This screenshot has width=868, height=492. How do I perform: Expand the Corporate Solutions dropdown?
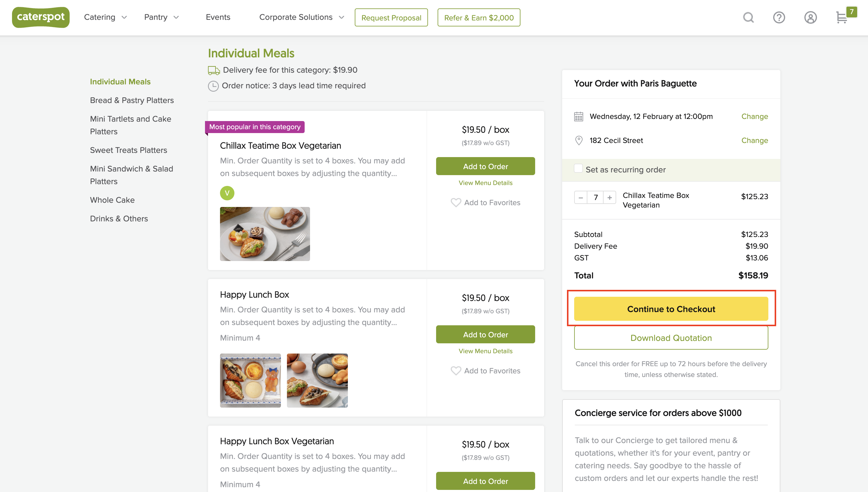click(301, 17)
